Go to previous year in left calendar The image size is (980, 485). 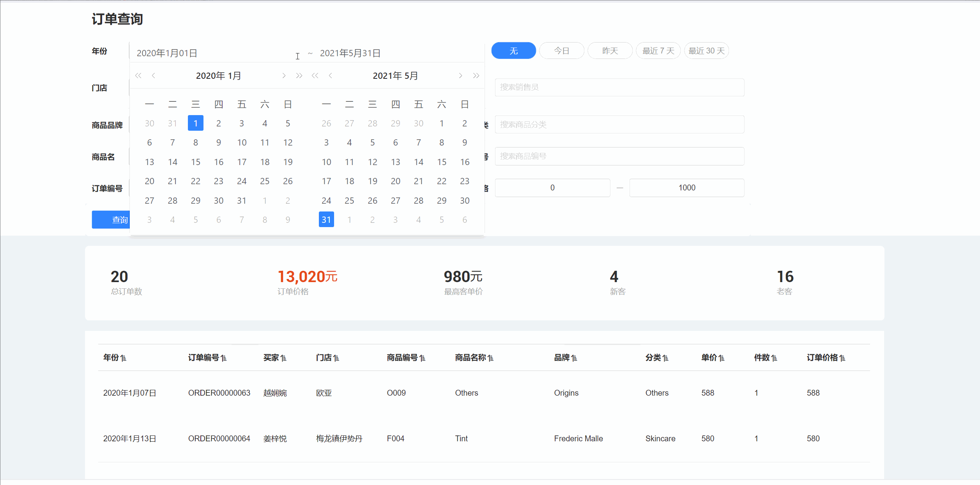pyautogui.click(x=138, y=76)
